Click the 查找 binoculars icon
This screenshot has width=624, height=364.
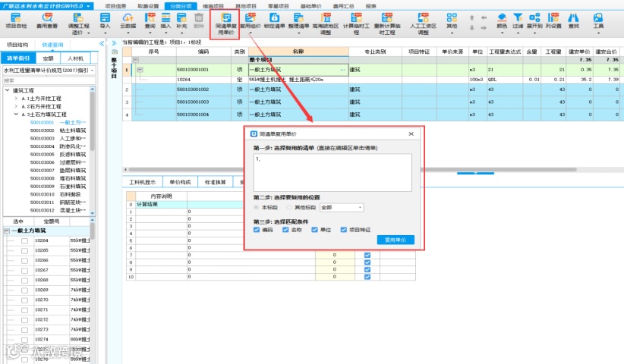coord(573,21)
